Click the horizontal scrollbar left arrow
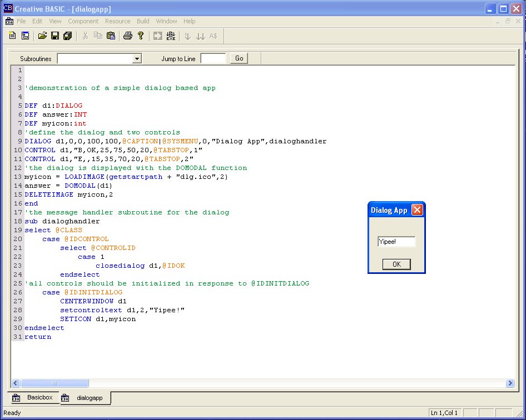The width and height of the screenshot is (526, 420). (x=16, y=383)
